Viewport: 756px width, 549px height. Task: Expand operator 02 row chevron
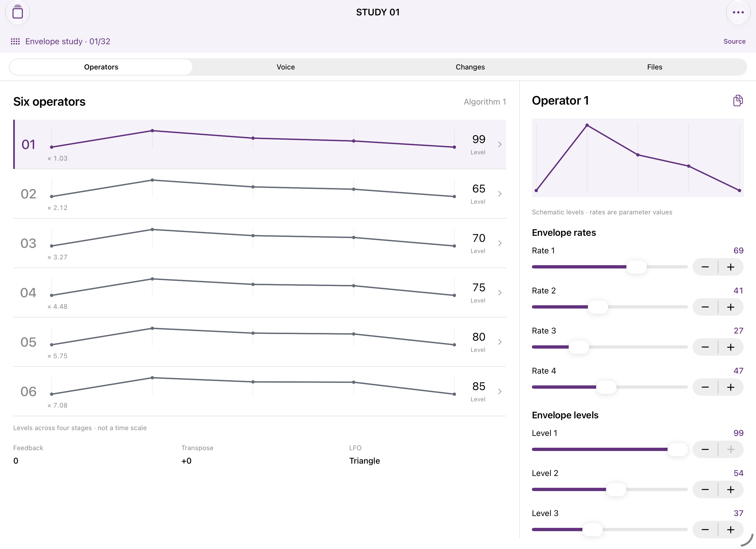coord(500,194)
